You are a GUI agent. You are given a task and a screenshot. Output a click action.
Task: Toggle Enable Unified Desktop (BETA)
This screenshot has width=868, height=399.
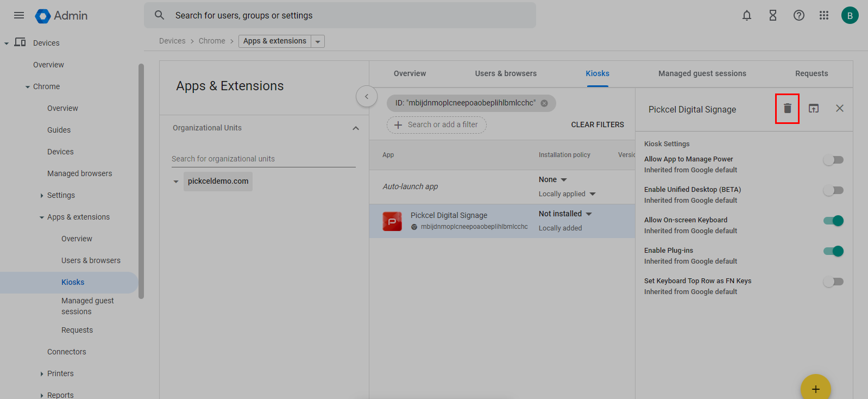click(833, 190)
